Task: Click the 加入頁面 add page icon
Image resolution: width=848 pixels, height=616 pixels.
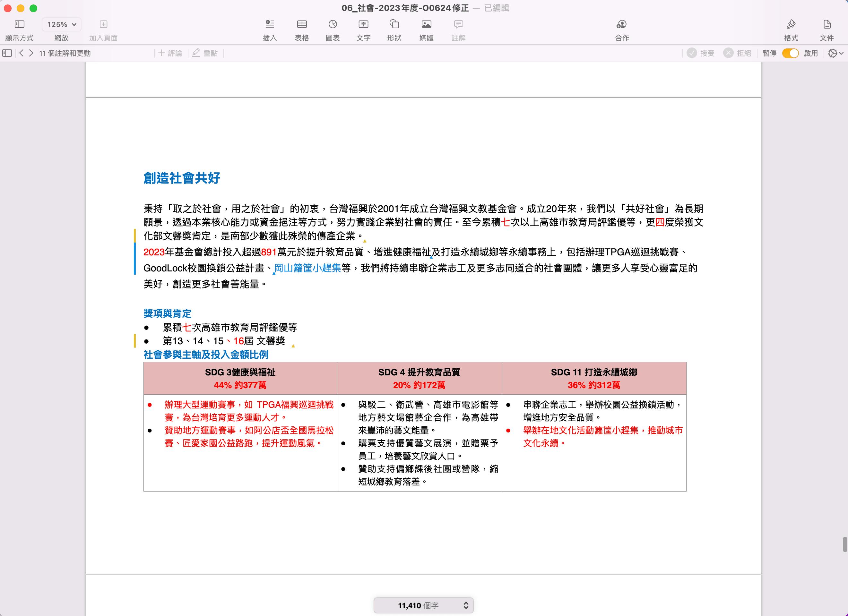Action: 104,24
